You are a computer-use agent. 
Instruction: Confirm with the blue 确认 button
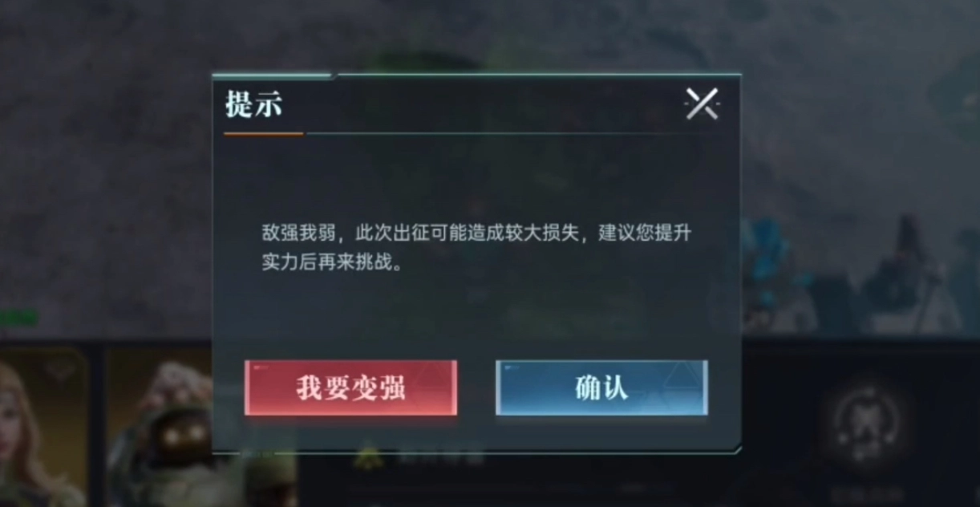tap(601, 387)
